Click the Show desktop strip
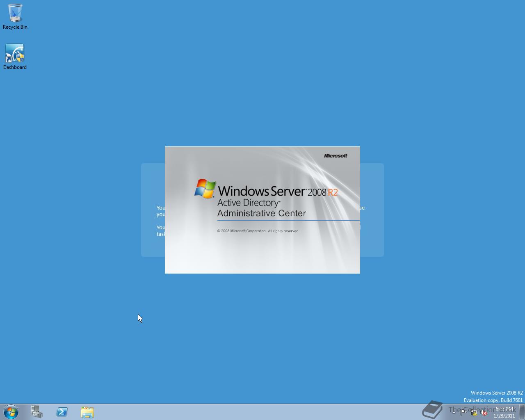Viewport: 525px width, 420px height. click(x=522, y=412)
